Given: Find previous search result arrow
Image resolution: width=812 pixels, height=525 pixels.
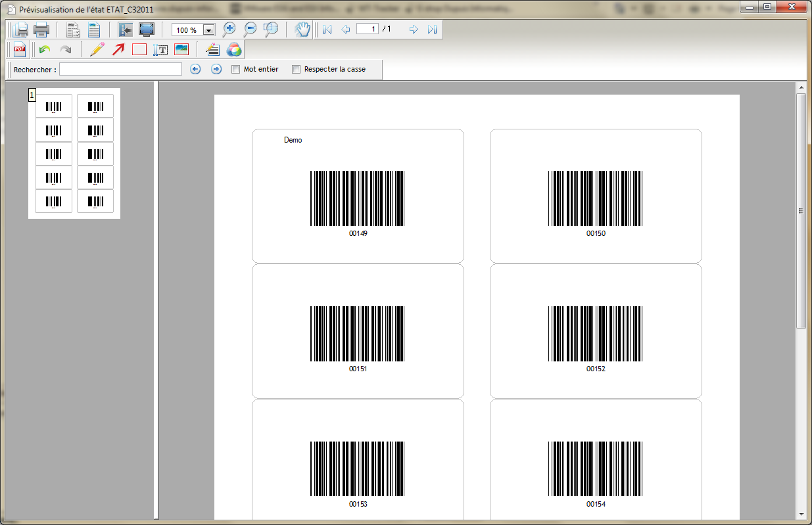Looking at the screenshot, I should pyautogui.click(x=195, y=69).
